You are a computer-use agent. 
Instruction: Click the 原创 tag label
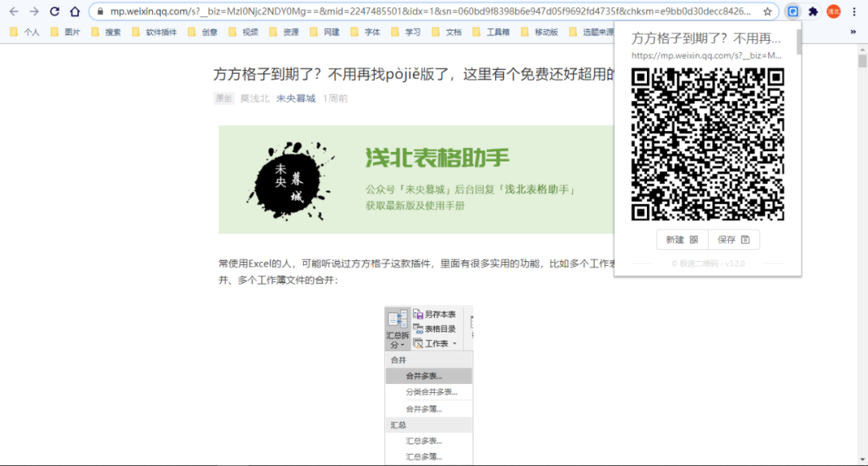pyautogui.click(x=223, y=99)
